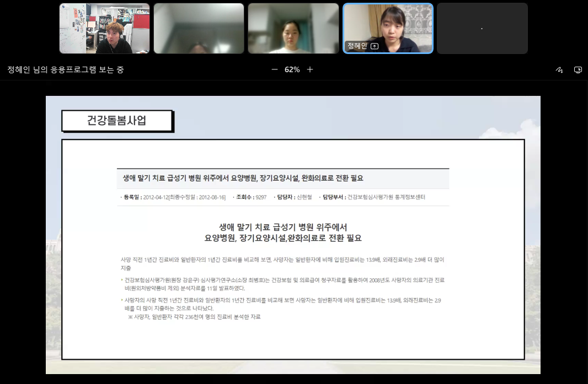The width and height of the screenshot is (588, 384).
Task: Click 정혜인's screen-sharing indicator icon
Action: 375,46
